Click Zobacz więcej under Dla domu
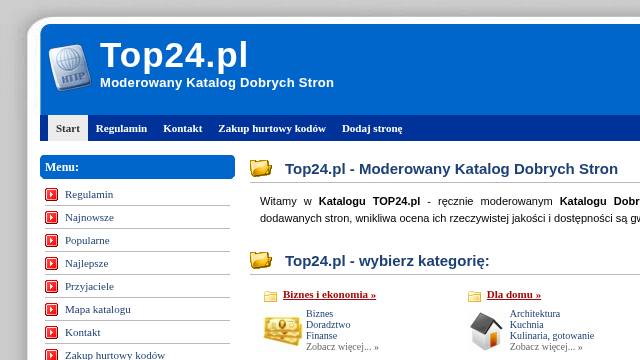 click(x=546, y=347)
